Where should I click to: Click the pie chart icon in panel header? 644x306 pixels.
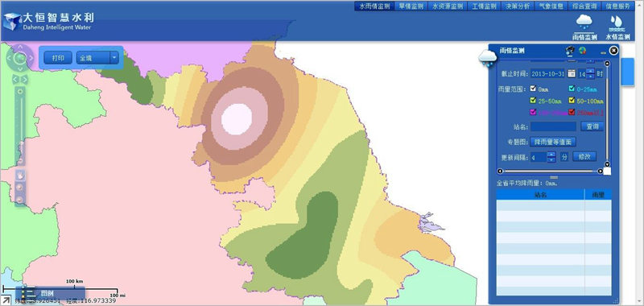(582, 51)
